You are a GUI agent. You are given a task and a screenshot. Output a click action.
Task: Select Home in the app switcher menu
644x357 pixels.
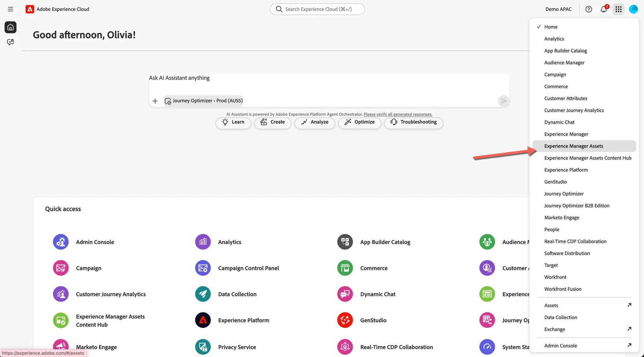[584, 27]
